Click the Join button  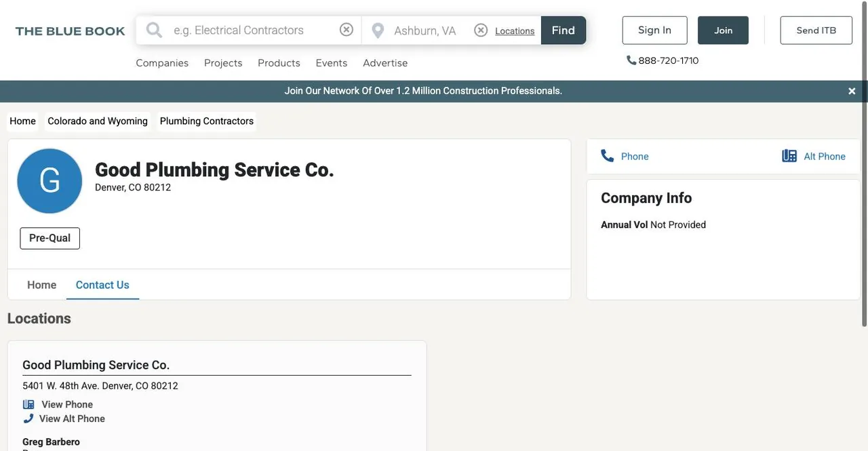pos(723,31)
